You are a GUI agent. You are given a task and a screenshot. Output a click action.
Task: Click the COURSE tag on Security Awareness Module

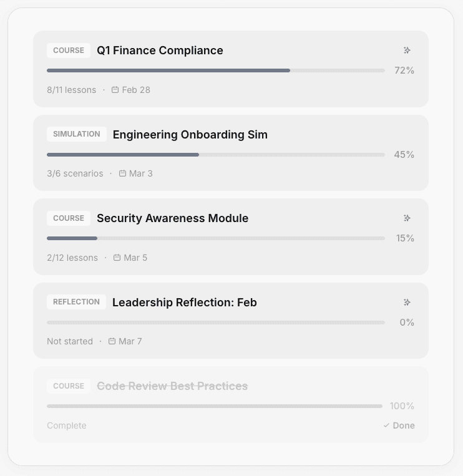[x=69, y=218]
